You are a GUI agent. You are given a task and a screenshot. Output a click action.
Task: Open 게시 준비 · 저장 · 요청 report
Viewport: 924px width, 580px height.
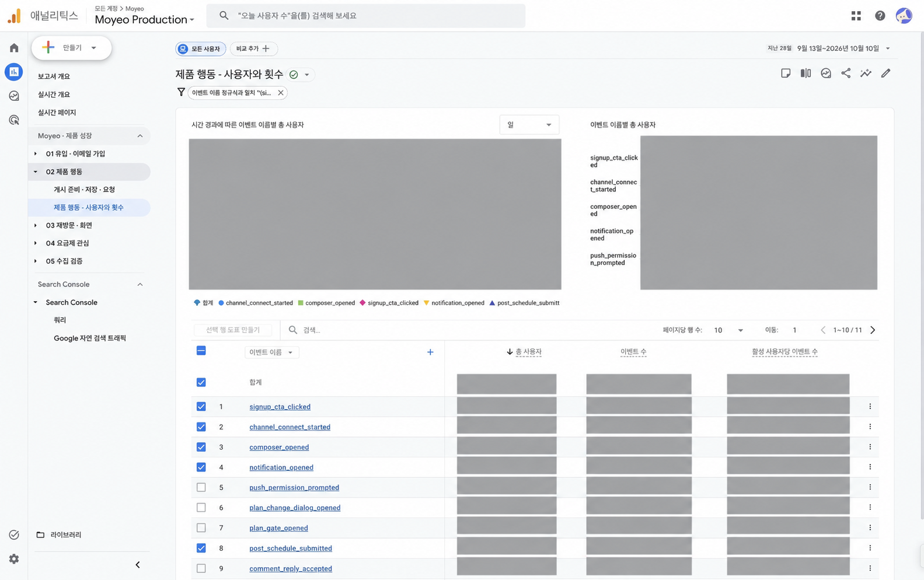[84, 190]
